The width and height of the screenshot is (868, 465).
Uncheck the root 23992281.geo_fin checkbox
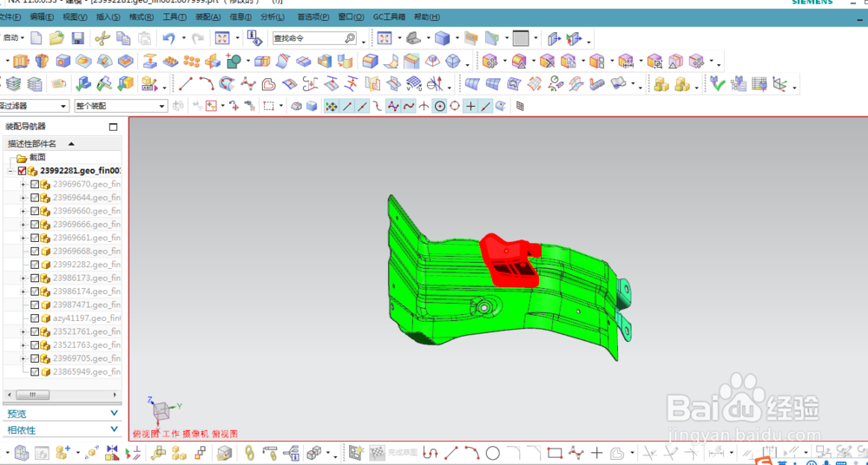click(x=23, y=171)
